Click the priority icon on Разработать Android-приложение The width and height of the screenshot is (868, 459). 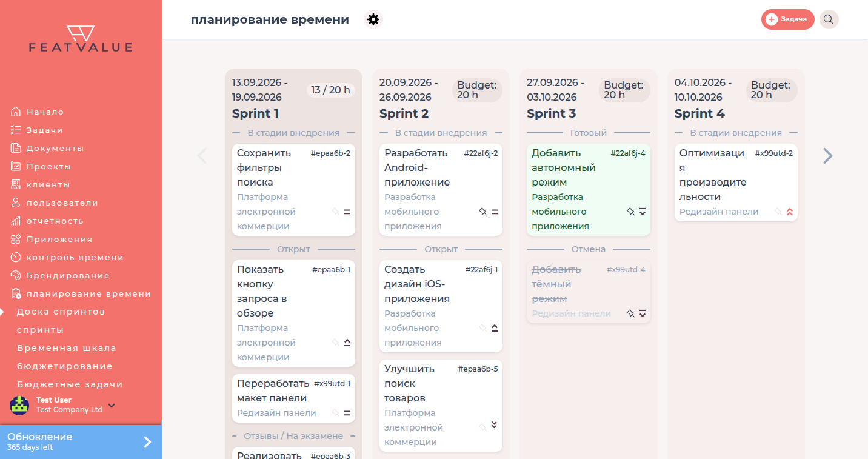(495, 212)
